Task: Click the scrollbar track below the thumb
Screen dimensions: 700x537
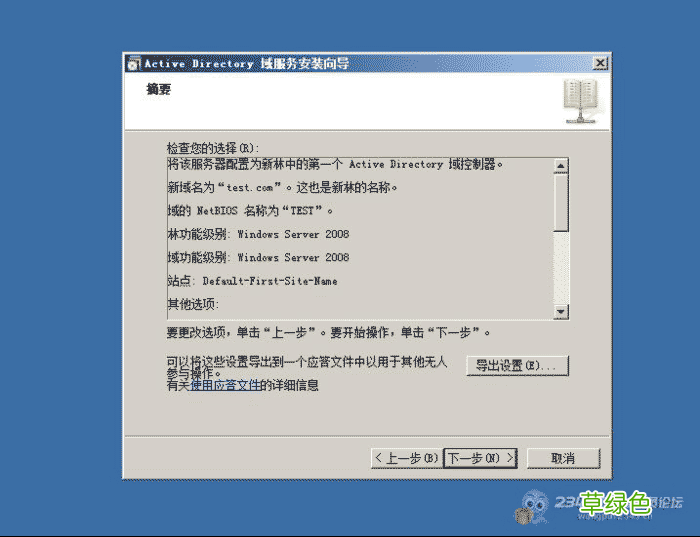Action: tap(561, 268)
